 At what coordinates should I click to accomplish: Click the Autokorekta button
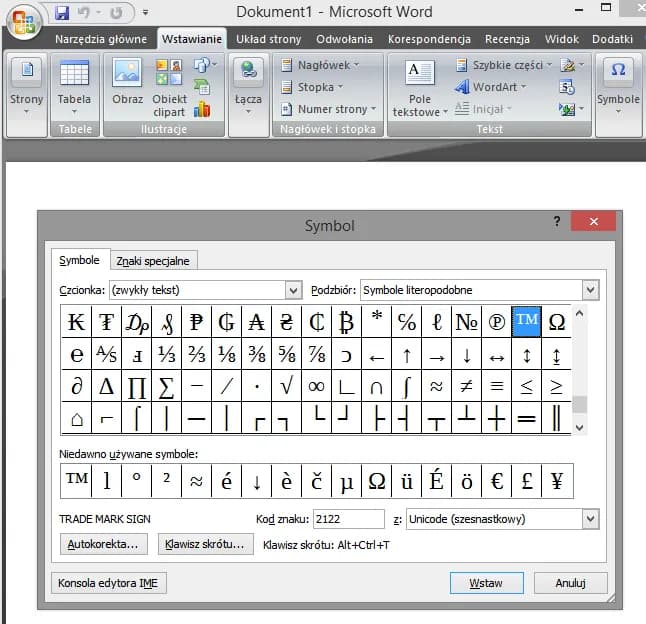click(104, 545)
